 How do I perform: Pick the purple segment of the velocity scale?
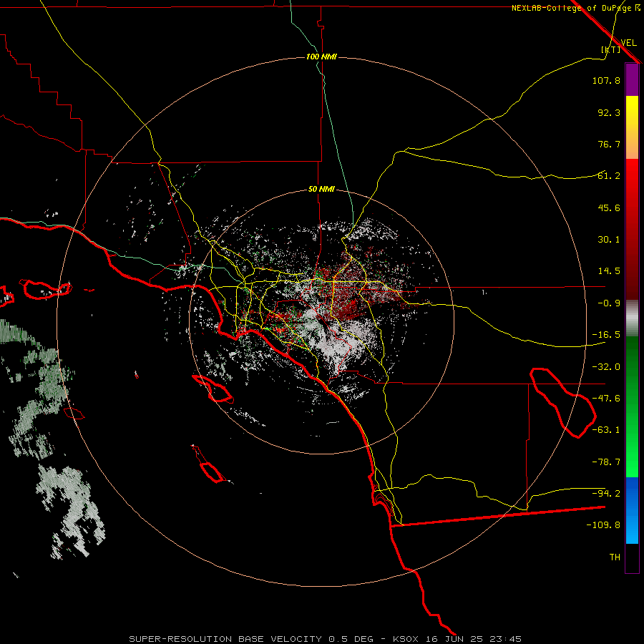(632, 79)
